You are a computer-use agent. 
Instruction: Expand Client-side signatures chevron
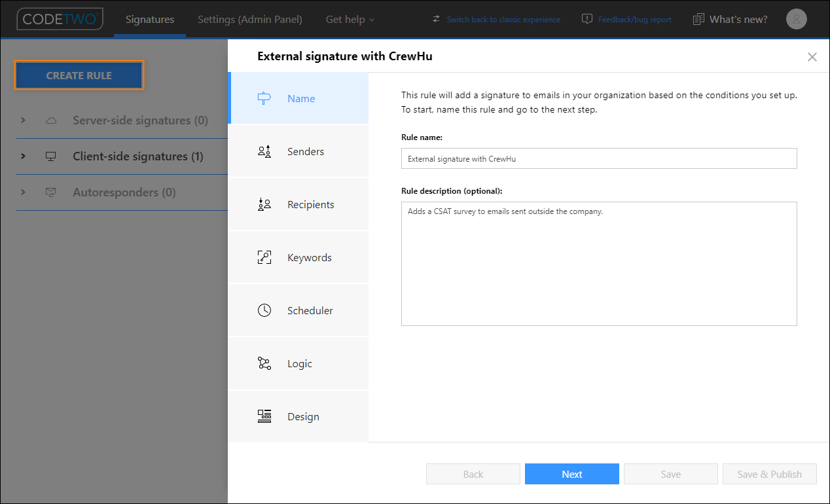click(x=24, y=156)
